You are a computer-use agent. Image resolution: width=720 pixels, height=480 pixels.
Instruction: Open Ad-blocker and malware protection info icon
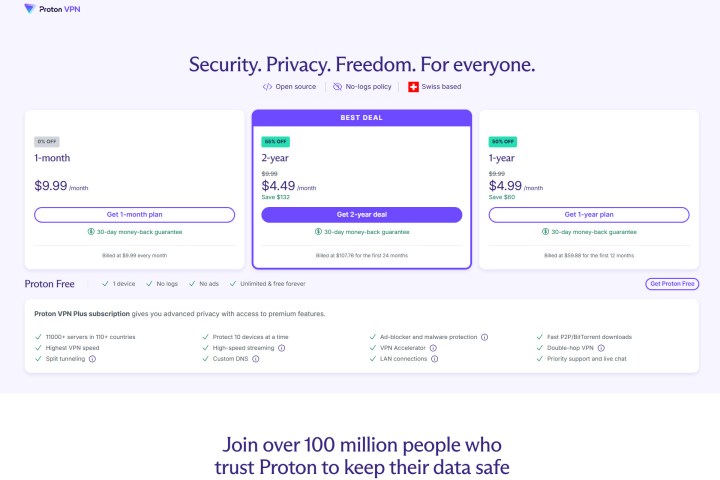tap(484, 337)
